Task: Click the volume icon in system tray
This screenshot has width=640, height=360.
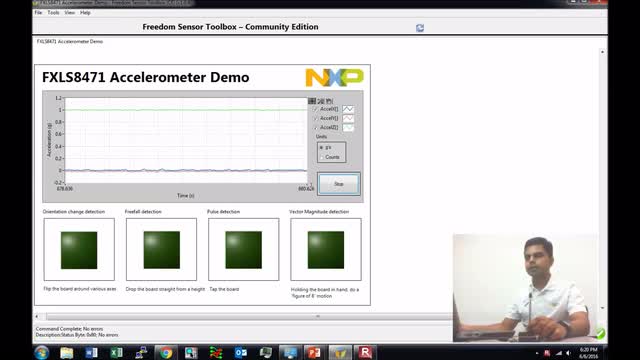Action: coord(568,353)
